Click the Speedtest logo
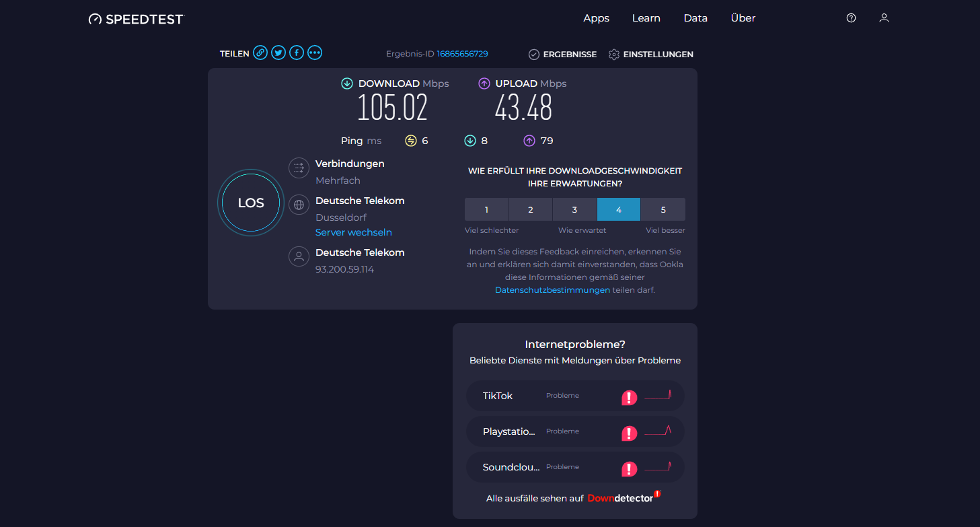Image resolution: width=980 pixels, height=527 pixels. [137, 19]
